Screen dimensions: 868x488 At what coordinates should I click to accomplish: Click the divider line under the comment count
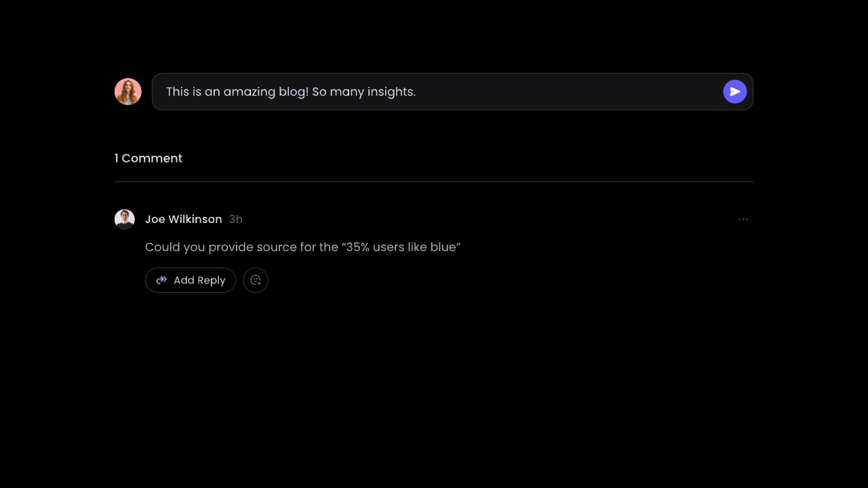(434, 182)
